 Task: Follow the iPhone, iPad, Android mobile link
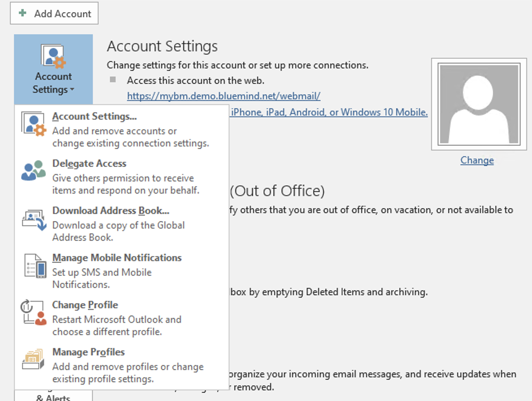[329, 112]
